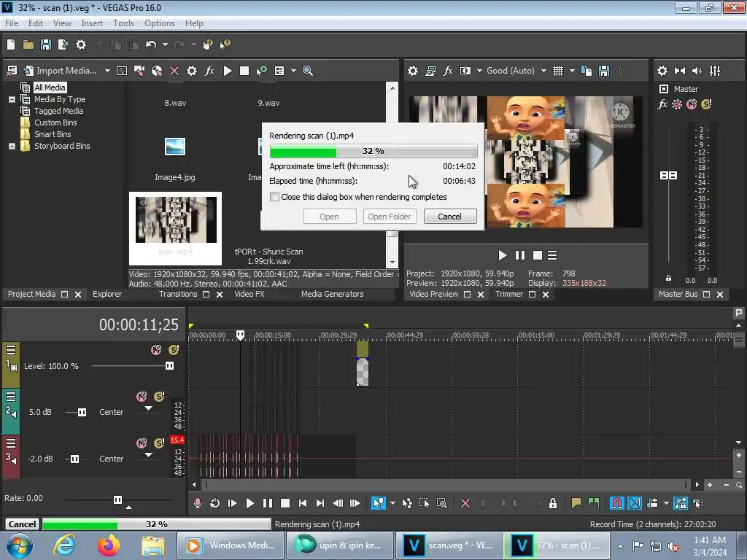Viewport: 747px width, 560px height.
Task: Toggle the overlays grid icon in preview
Action: point(558,71)
